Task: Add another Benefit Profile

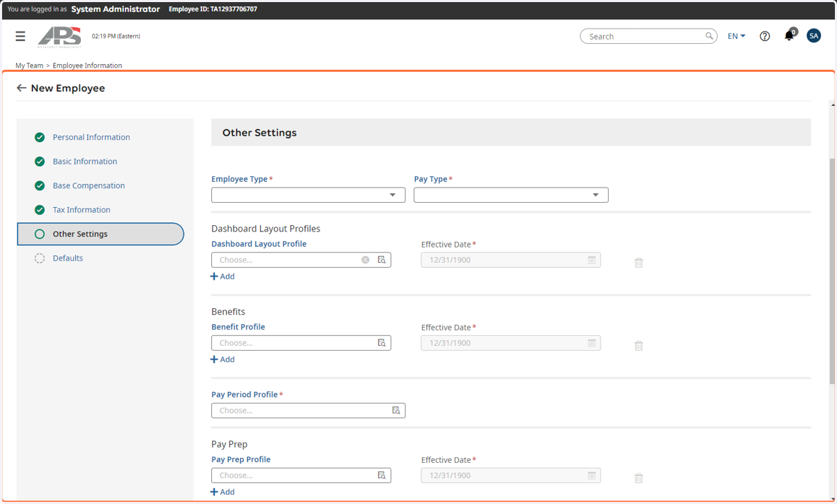Action: coord(223,360)
